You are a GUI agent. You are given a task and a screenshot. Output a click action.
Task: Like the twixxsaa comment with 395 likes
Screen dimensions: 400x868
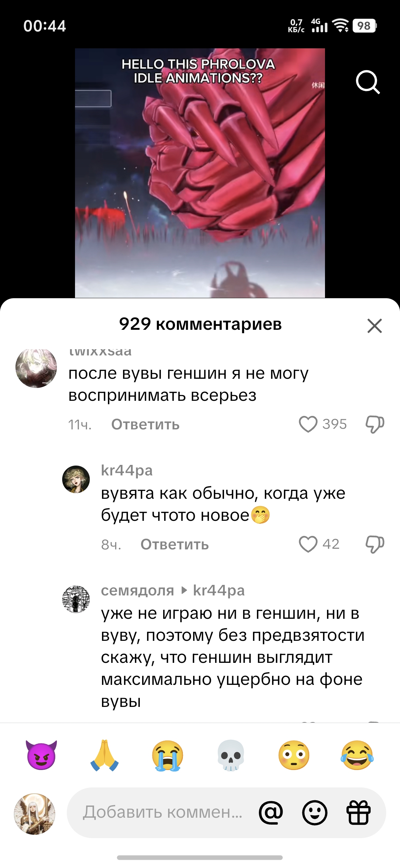[308, 424]
